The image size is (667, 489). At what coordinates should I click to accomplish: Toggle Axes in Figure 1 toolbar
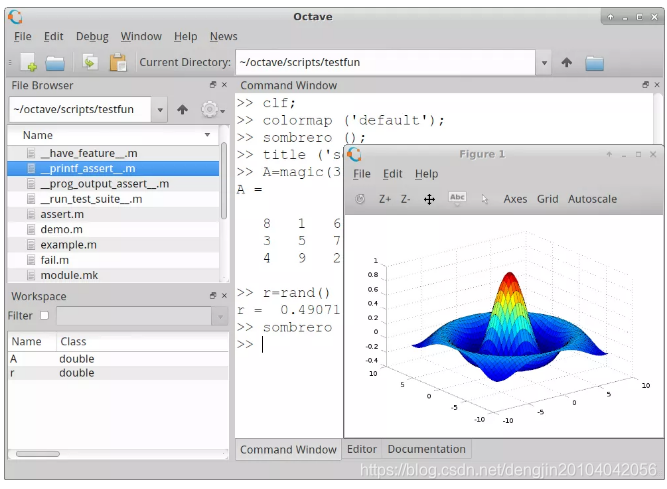(x=515, y=199)
